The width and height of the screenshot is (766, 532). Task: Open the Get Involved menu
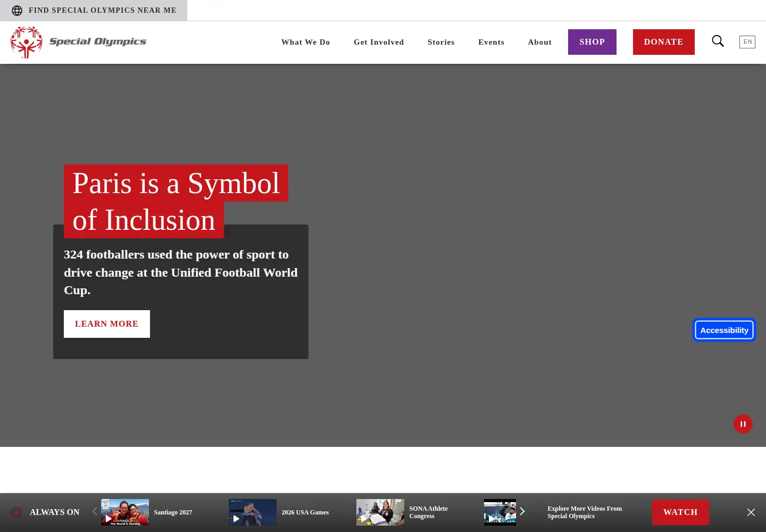(x=379, y=42)
